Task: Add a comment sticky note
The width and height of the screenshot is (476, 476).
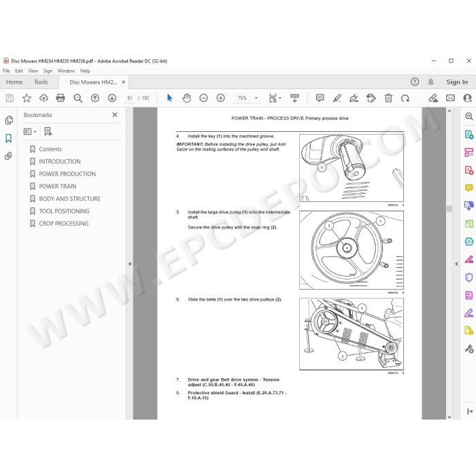Action: click(320, 98)
